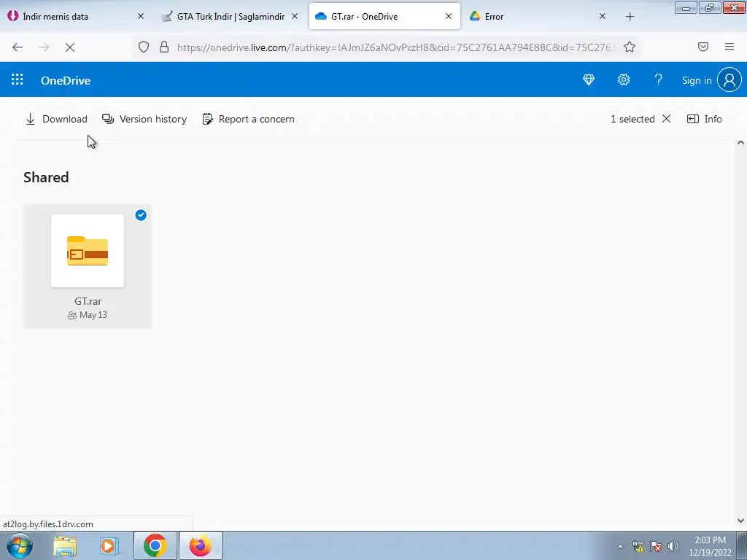Viewport: 747px width, 560px height.
Task: Close the Error tab
Action: (602, 16)
